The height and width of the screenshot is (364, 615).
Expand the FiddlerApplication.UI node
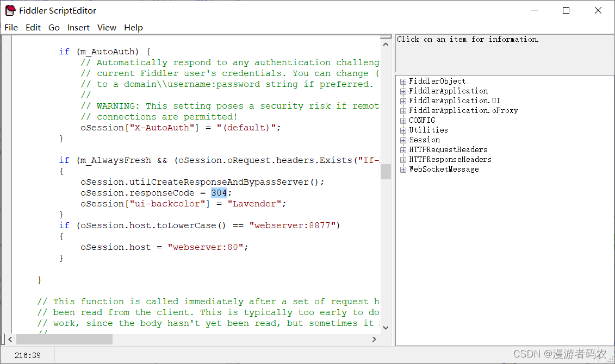[403, 101]
